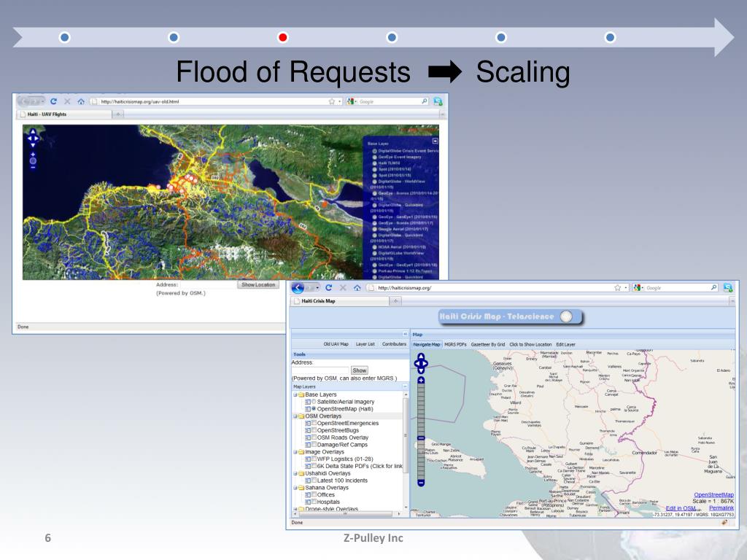The height and width of the screenshot is (560, 747).
Task: Enable the OpenStreetBugs overlay
Action: coord(314,430)
